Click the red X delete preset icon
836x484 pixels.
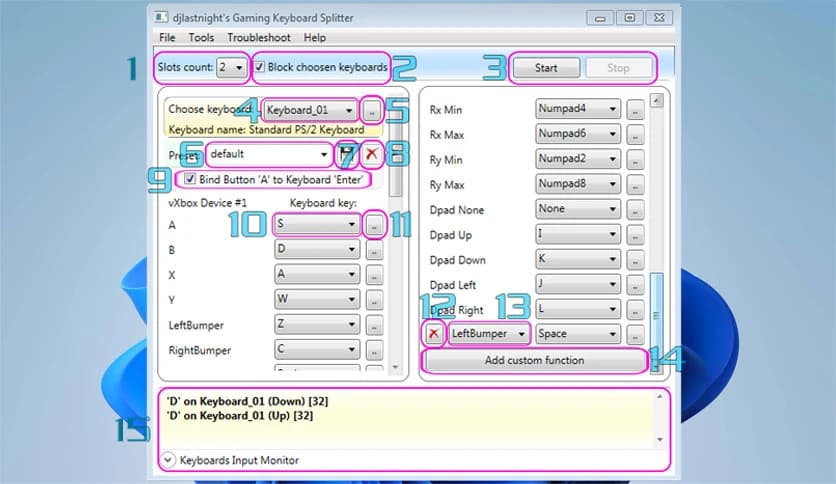click(371, 155)
